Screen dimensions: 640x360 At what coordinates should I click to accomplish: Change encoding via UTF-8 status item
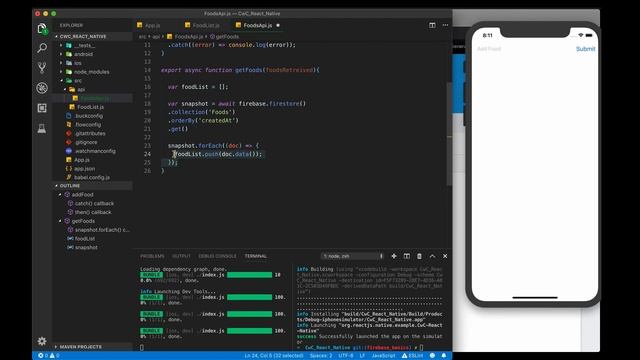pos(345,356)
